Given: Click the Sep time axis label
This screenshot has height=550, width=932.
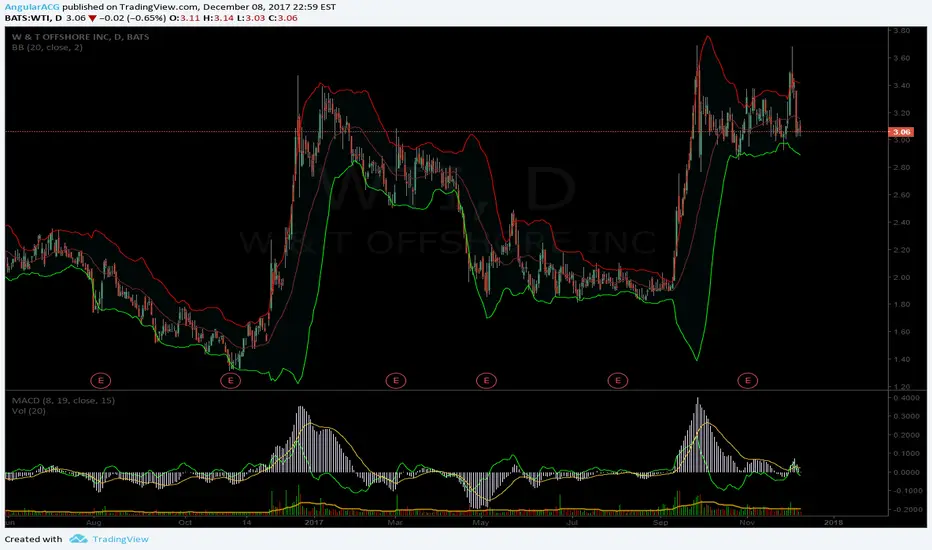Looking at the screenshot, I should pos(660,523).
